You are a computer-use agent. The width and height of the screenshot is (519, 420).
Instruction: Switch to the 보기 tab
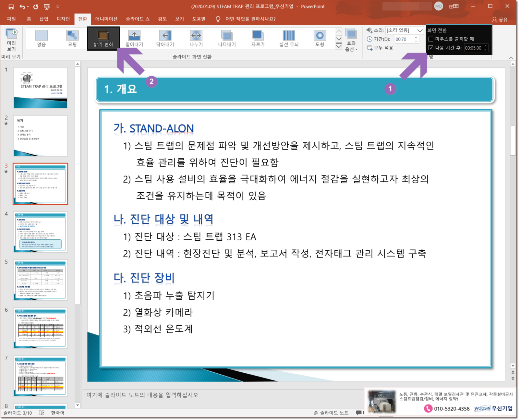[x=180, y=19]
